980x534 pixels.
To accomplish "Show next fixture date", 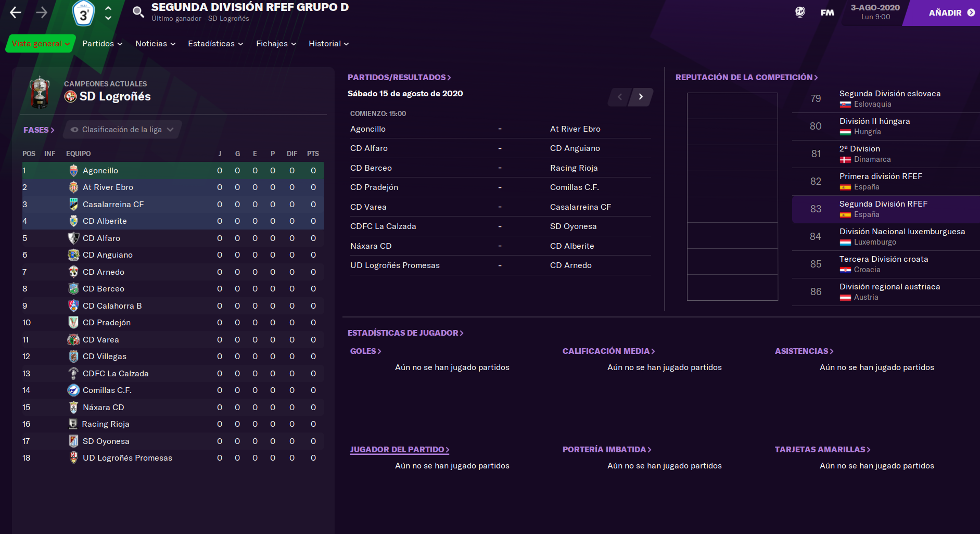I will [641, 97].
